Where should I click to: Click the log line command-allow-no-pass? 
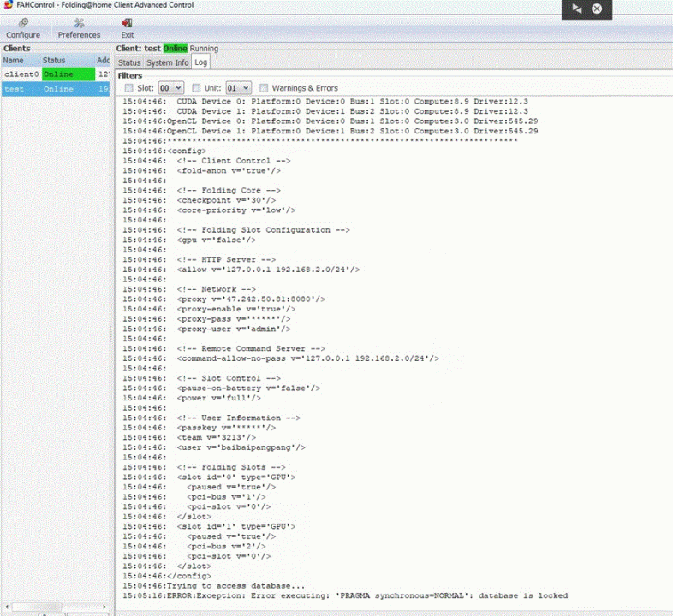[281, 358]
